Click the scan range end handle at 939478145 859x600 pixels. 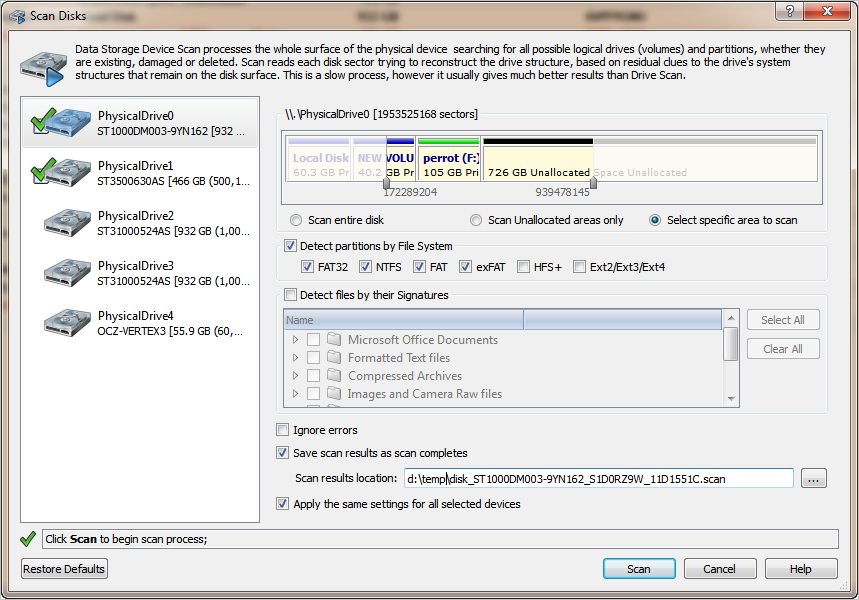tap(593, 183)
